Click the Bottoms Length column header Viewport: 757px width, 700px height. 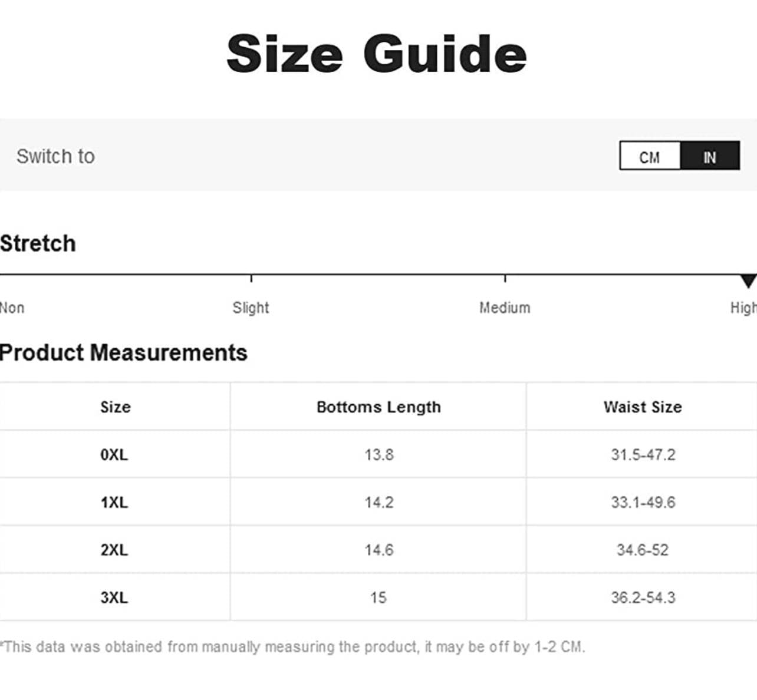point(378,407)
